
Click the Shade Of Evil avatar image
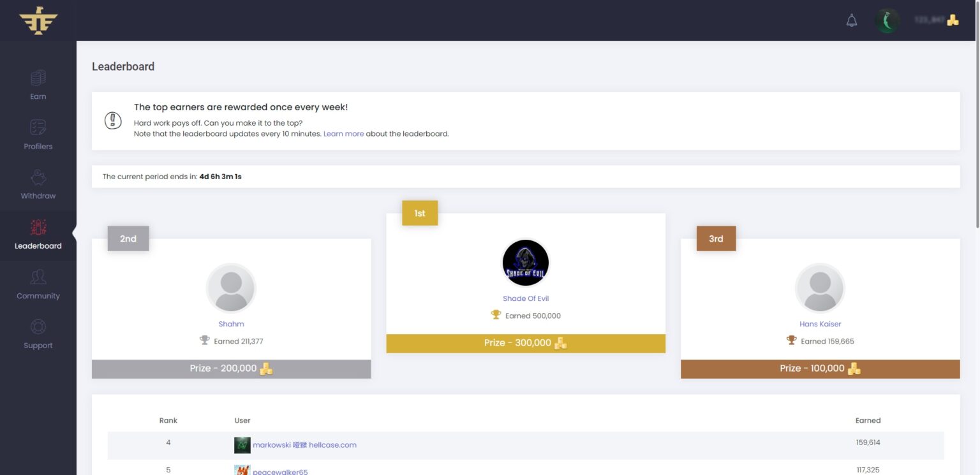point(526,263)
